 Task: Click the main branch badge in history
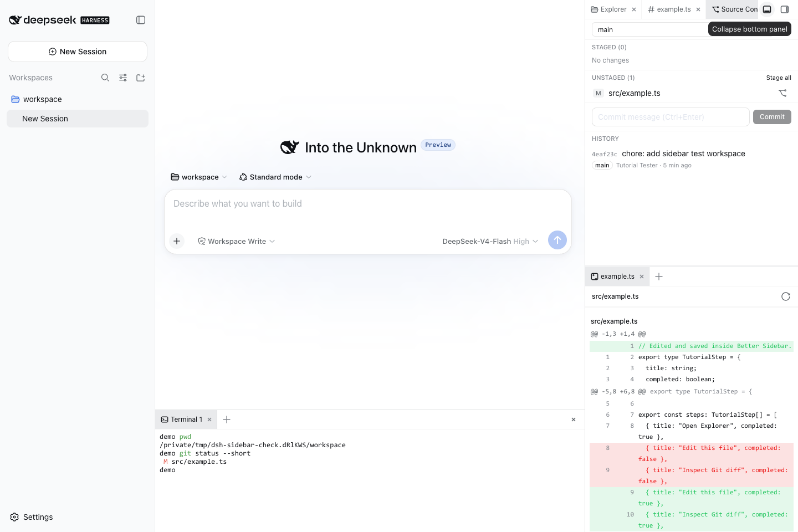pos(602,165)
